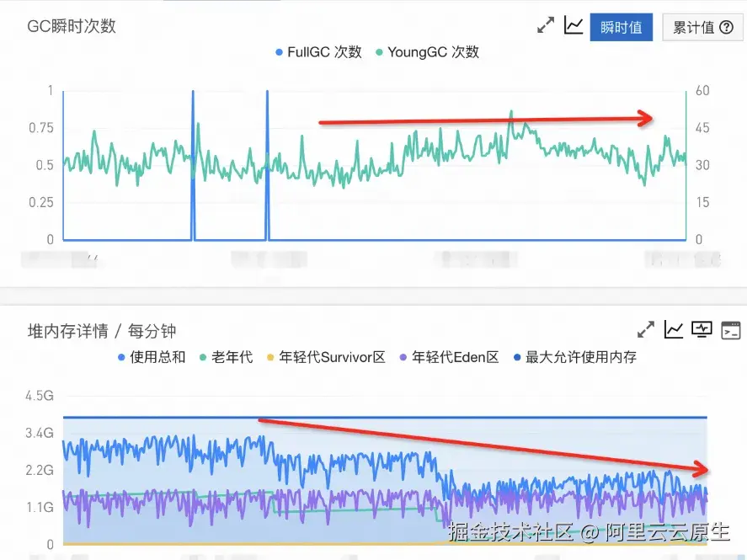Open line chart view for GC瞬时次数

pyautogui.click(x=574, y=26)
